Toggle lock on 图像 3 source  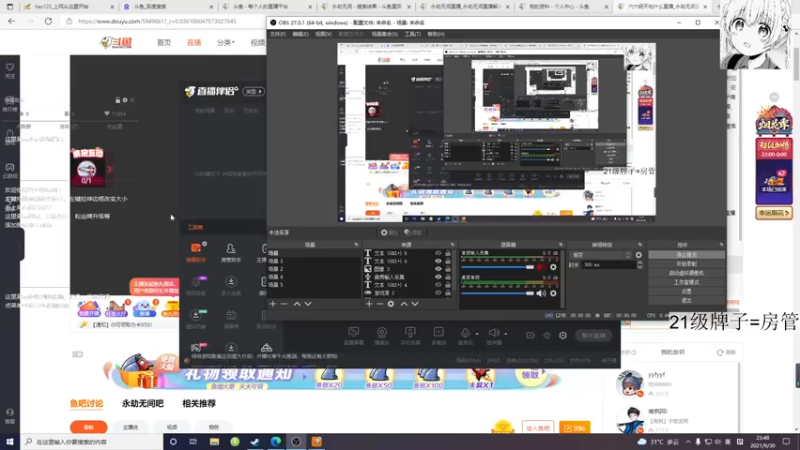pyautogui.click(x=447, y=269)
